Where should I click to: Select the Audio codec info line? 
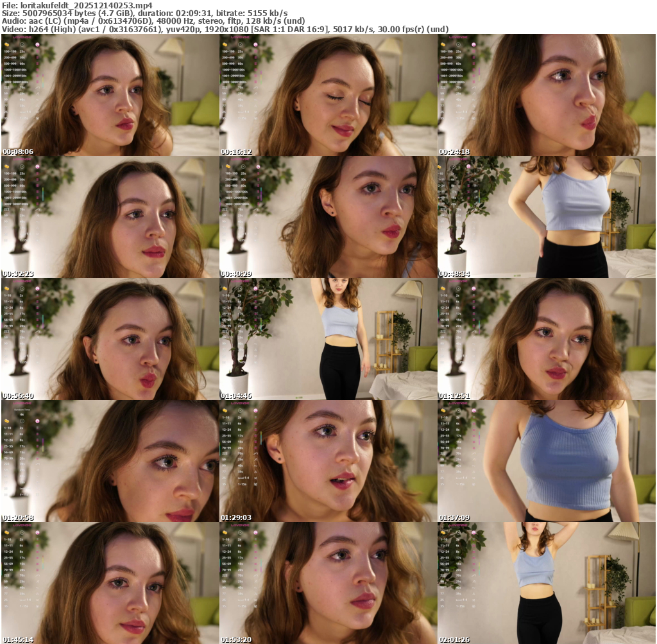153,21
